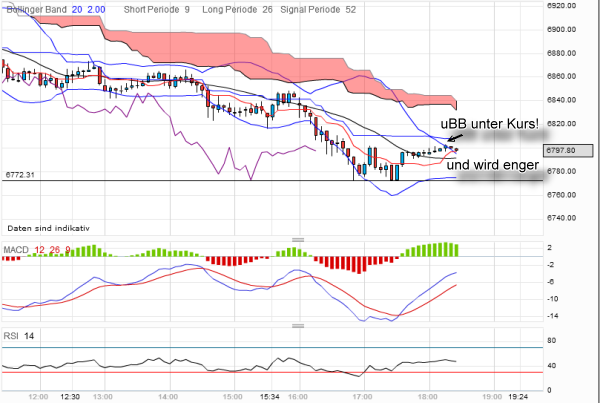Screen dimensions: 600x403
Task: Select the RSI period value 14
Action: point(29,336)
